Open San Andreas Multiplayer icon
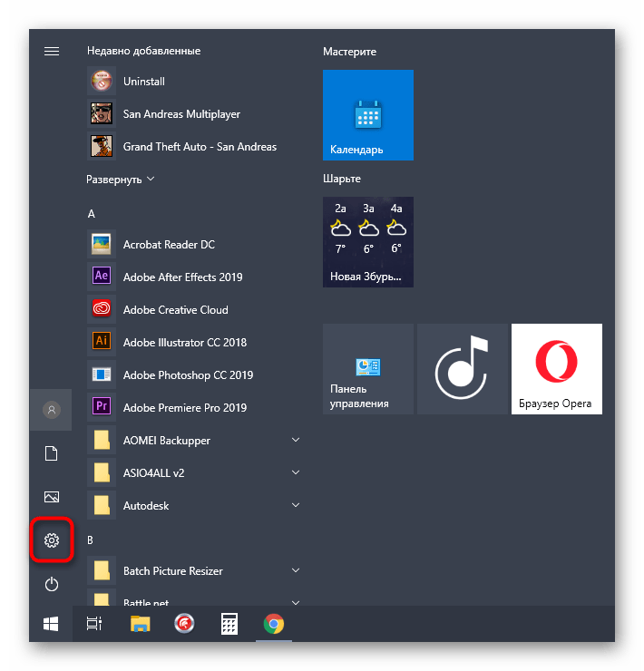The image size is (644, 671). click(102, 113)
